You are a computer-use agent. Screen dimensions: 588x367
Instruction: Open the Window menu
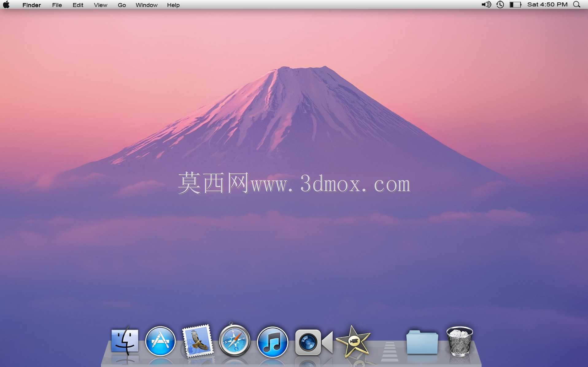tap(146, 5)
